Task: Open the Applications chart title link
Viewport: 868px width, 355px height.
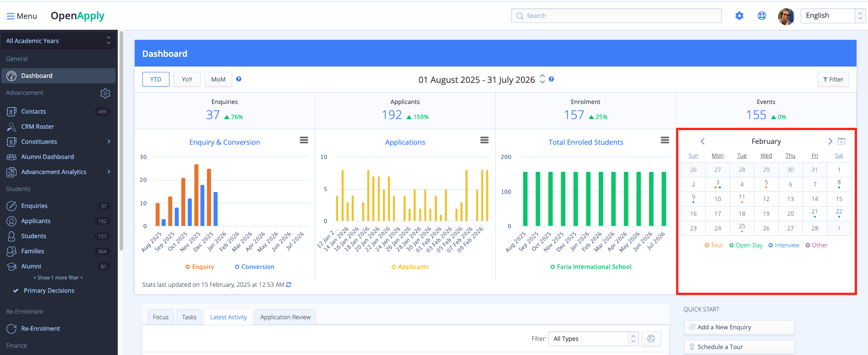Action: point(405,142)
